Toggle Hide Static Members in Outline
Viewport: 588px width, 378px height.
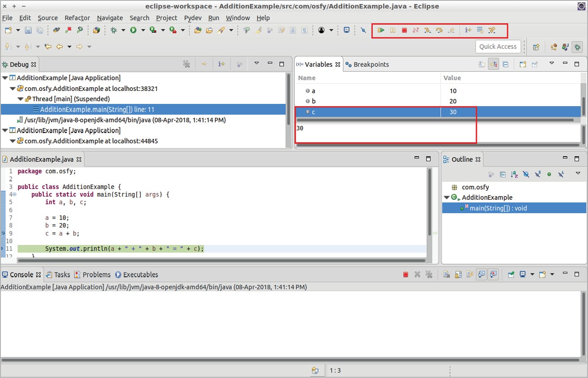[x=537, y=174]
